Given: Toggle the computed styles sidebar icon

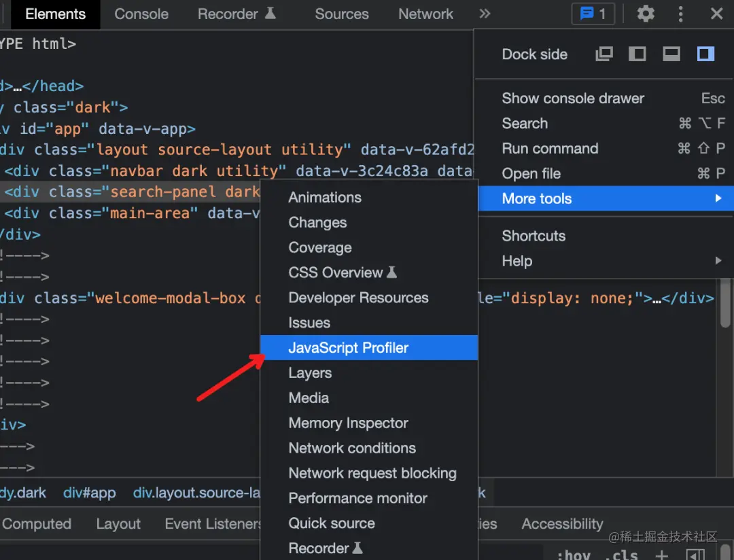Looking at the screenshot, I should click(x=695, y=555).
